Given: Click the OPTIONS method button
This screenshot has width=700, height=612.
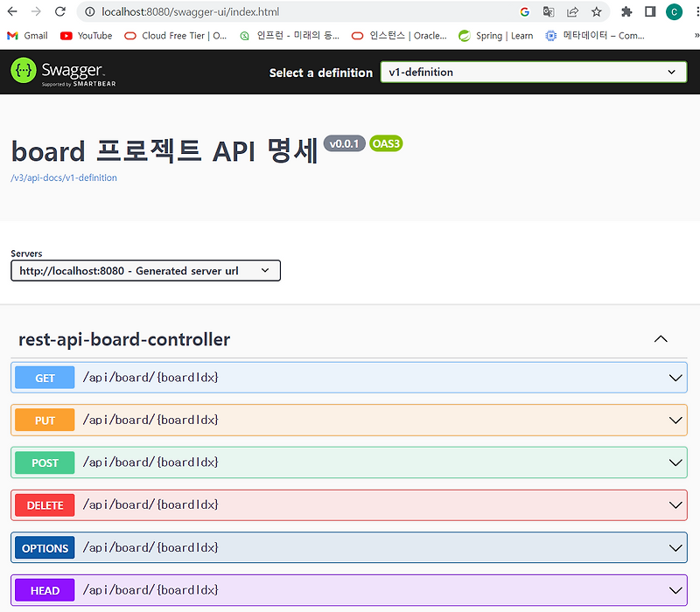Looking at the screenshot, I should 45,548.
